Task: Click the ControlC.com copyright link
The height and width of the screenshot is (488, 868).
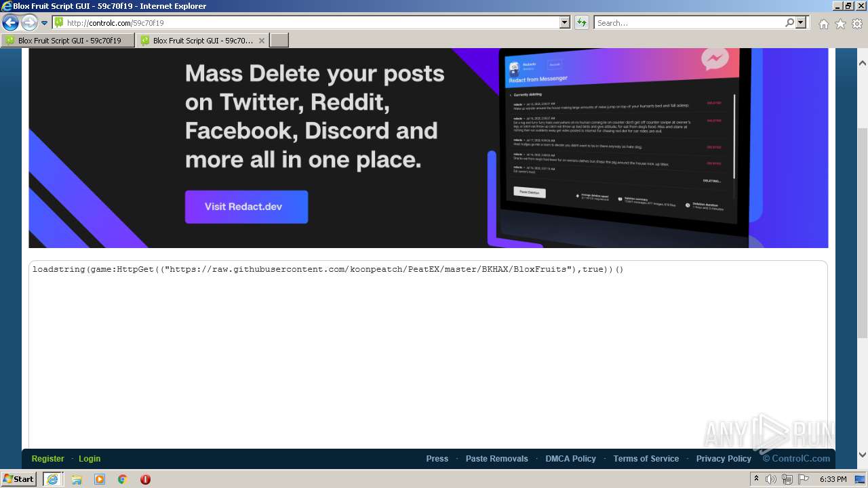Action: tap(796, 459)
